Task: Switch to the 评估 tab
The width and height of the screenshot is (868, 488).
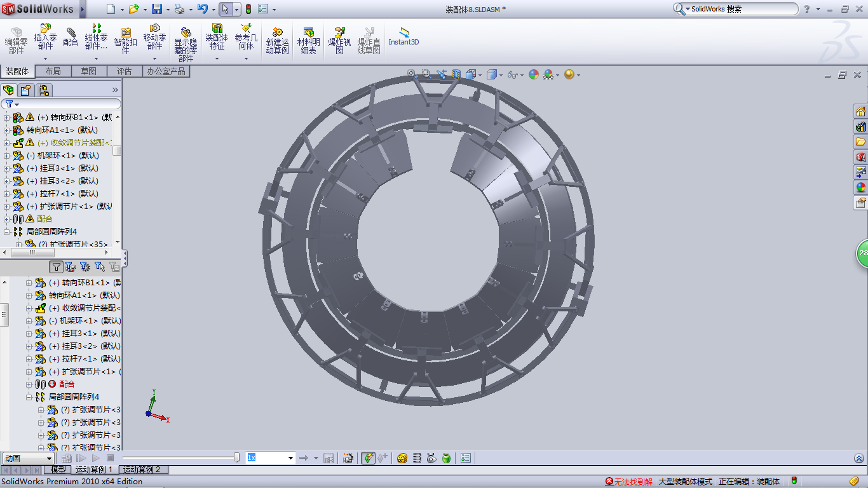Action: click(125, 71)
